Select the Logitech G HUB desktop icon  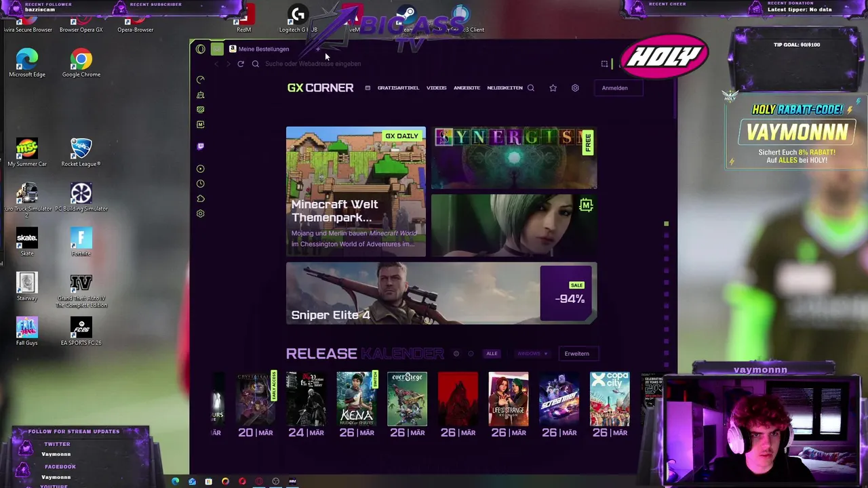coord(297,19)
